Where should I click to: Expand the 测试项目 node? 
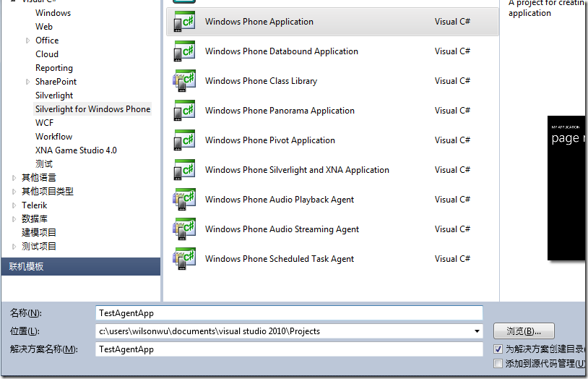(14, 247)
